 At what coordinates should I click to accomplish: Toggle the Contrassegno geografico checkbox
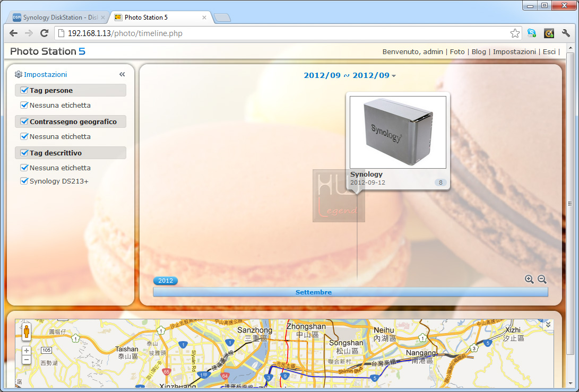24,121
